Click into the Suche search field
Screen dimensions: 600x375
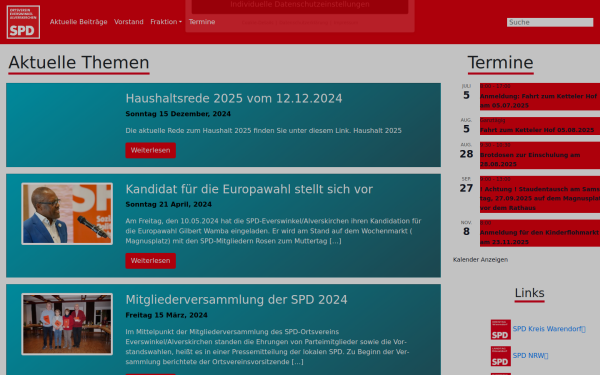click(x=550, y=22)
